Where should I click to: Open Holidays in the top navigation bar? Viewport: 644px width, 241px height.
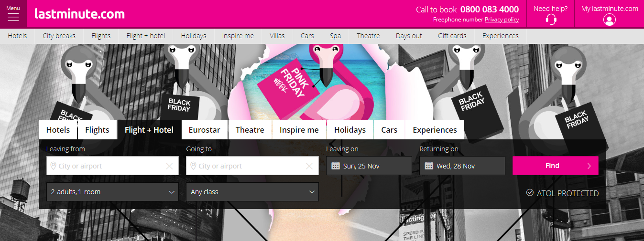pos(194,36)
